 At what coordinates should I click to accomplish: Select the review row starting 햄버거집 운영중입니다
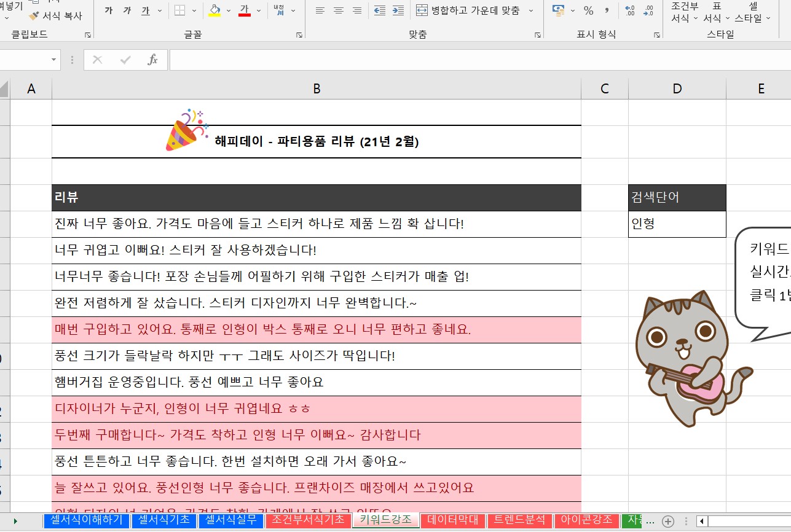(x=317, y=383)
